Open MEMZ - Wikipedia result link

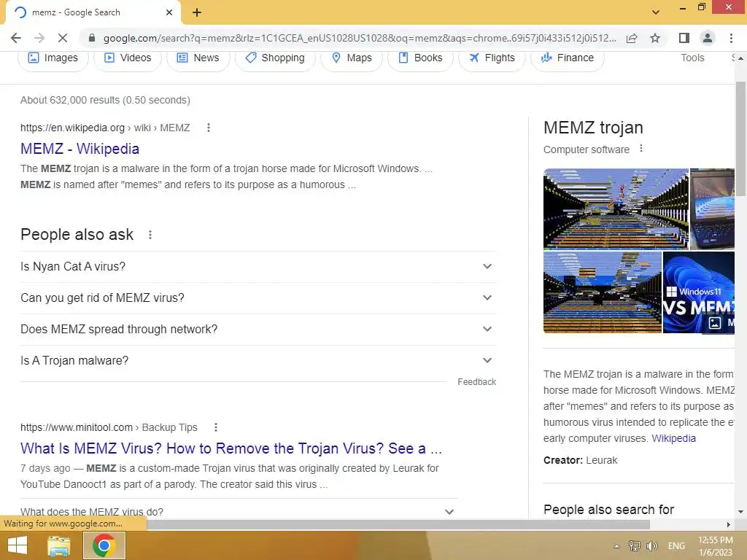80,149
